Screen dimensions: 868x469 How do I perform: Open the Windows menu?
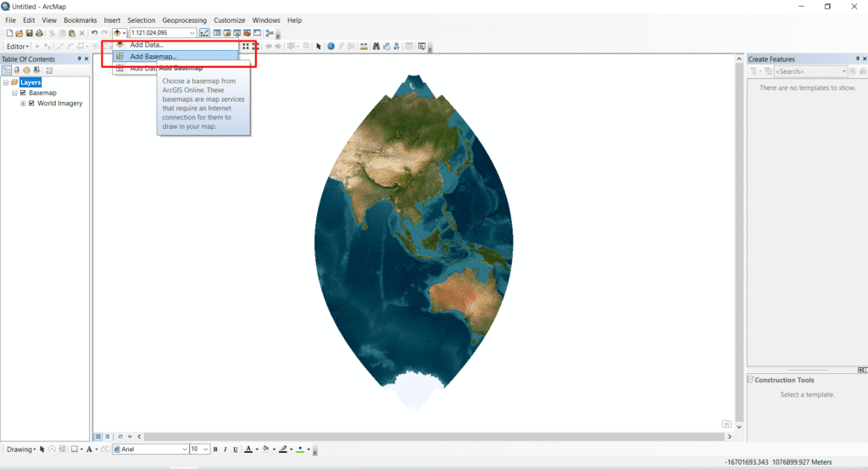pyautogui.click(x=266, y=20)
